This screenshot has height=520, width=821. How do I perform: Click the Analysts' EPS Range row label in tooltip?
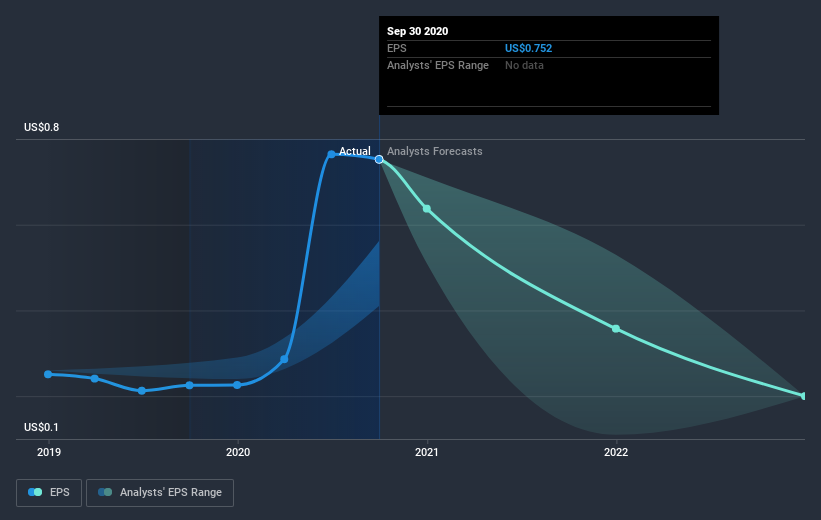(x=438, y=65)
